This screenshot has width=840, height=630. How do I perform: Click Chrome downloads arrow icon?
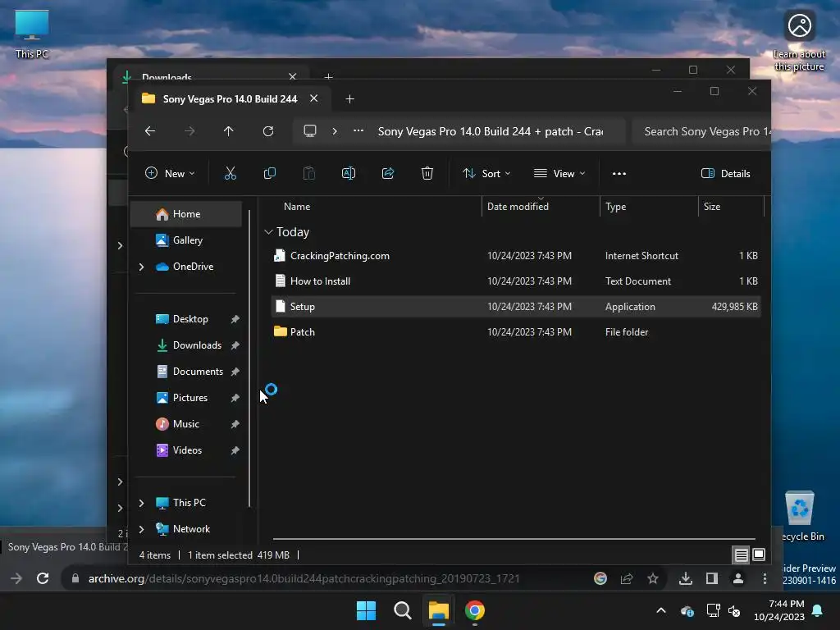point(685,578)
